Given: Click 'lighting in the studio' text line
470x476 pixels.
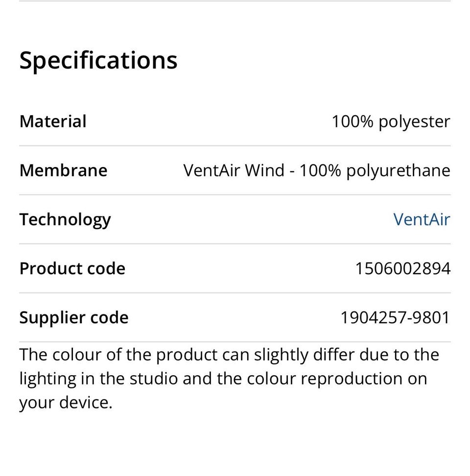Looking at the screenshot, I should [x=98, y=379].
